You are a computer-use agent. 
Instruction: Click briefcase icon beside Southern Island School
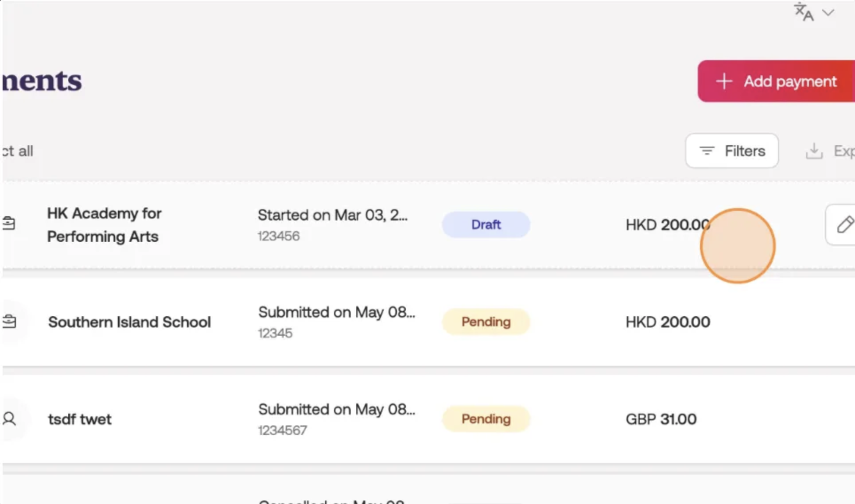pos(9,322)
